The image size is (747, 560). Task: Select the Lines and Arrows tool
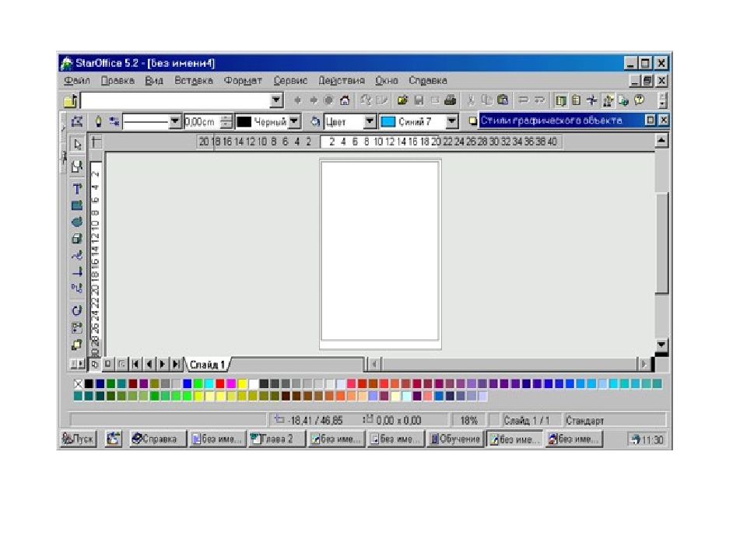pyautogui.click(x=77, y=272)
